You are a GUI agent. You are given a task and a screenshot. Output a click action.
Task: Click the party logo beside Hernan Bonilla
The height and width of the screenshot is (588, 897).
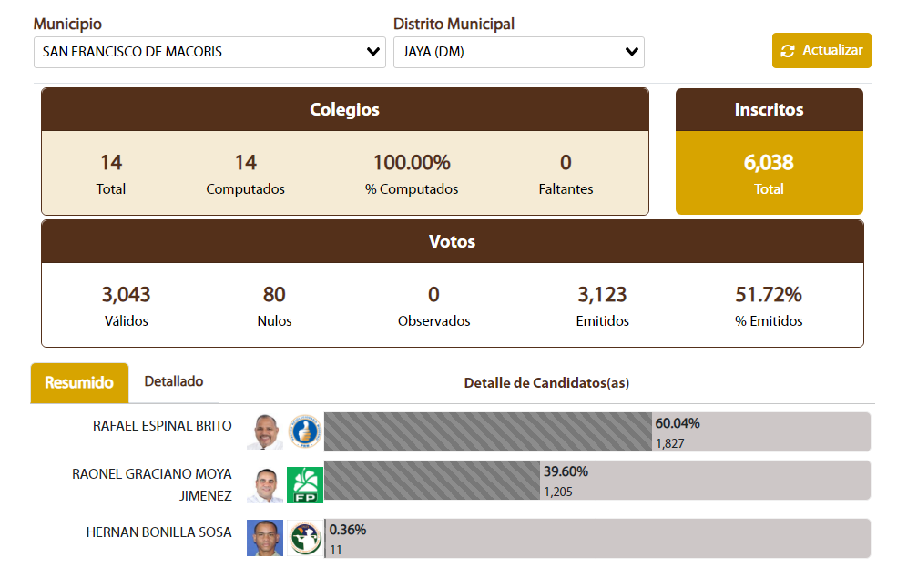click(305, 538)
